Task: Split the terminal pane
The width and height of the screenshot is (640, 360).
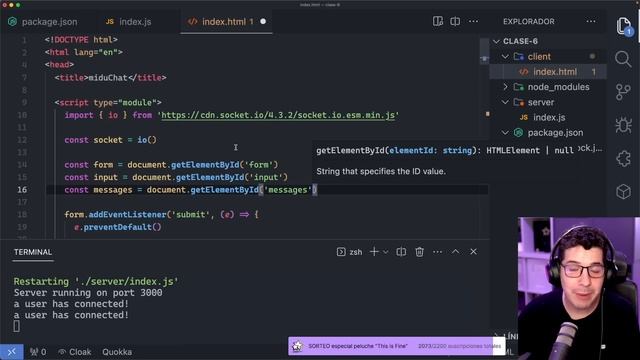Action: (401, 252)
